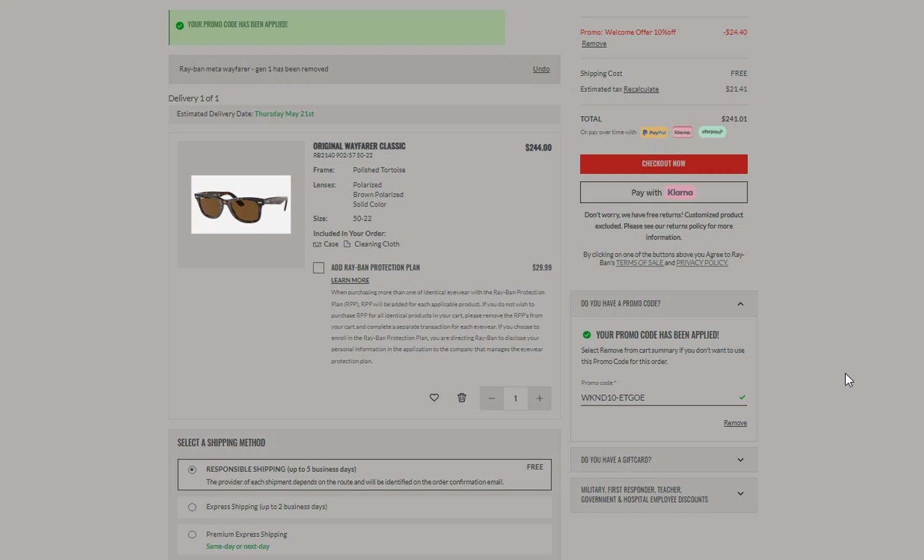The height and width of the screenshot is (560, 924).
Task: Delete item using trash can icon
Action: pyautogui.click(x=462, y=398)
